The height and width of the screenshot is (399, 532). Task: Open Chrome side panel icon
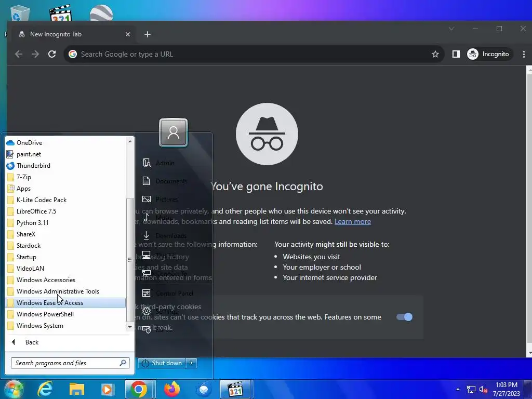[456, 54]
